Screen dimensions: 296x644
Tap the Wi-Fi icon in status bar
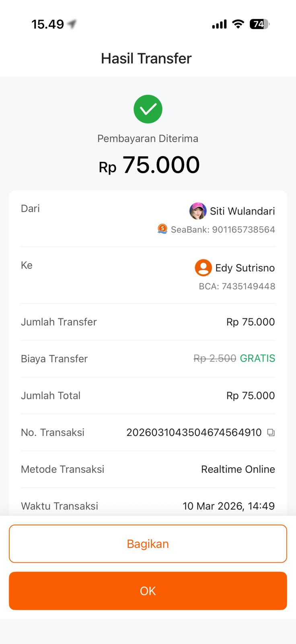[x=238, y=24]
